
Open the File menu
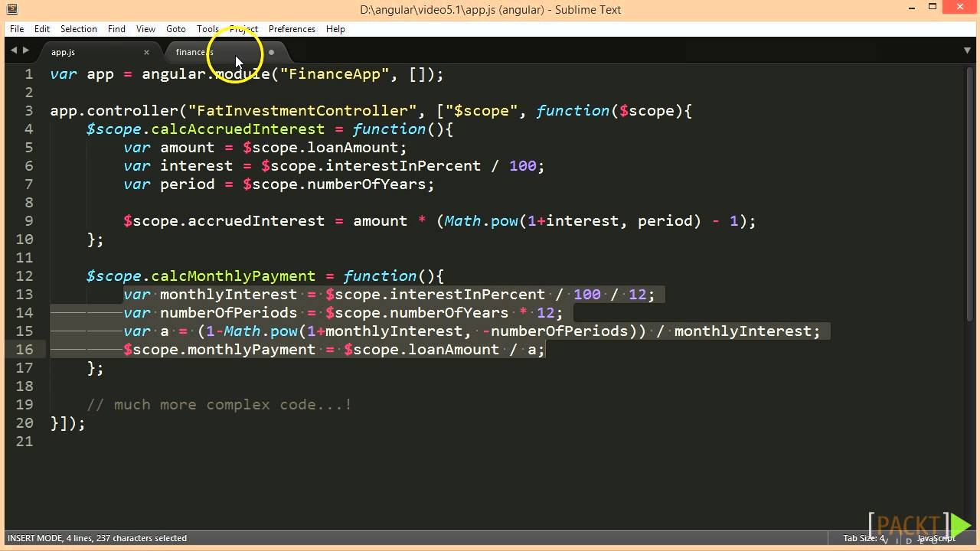point(17,29)
